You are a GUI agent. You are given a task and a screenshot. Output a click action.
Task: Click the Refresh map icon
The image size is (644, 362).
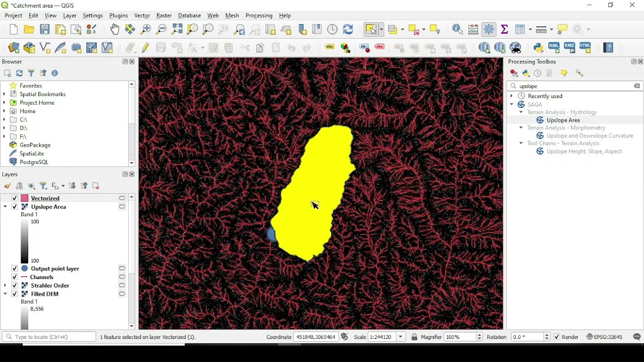(x=348, y=30)
